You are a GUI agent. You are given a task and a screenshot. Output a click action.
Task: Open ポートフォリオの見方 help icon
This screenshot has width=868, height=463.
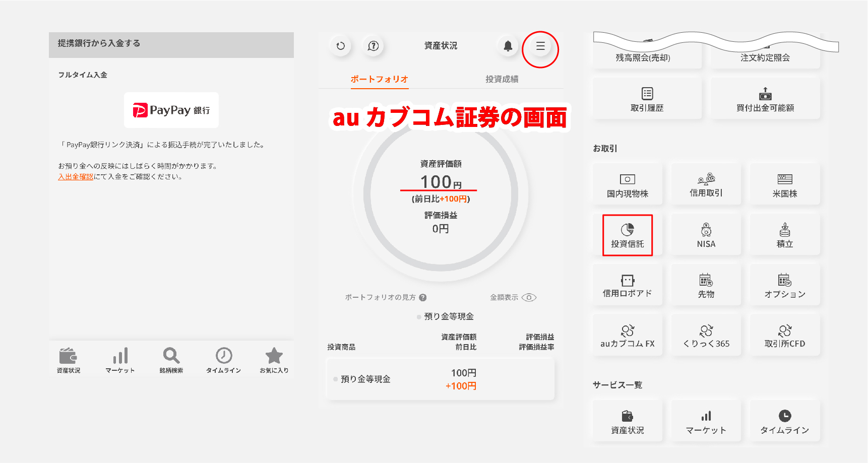pyautogui.click(x=422, y=297)
